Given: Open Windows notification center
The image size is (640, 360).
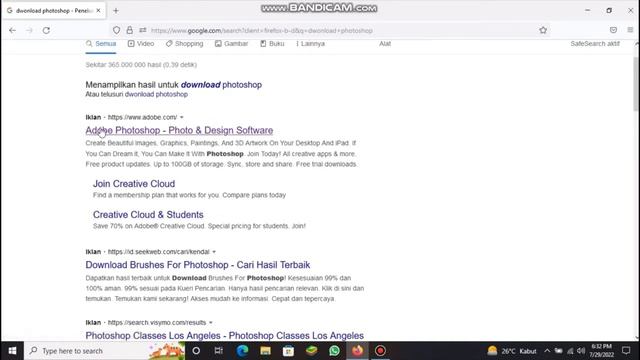Looking at the screenshot, I should [626, 351].
